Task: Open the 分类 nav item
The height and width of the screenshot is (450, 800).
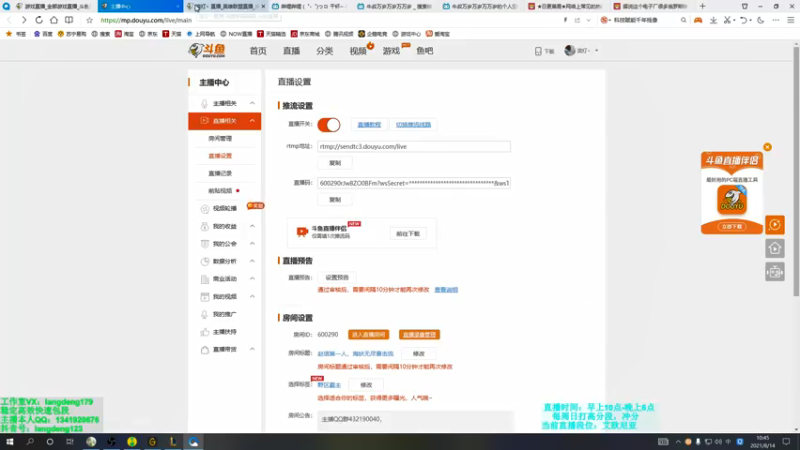Action: point(324,51)
